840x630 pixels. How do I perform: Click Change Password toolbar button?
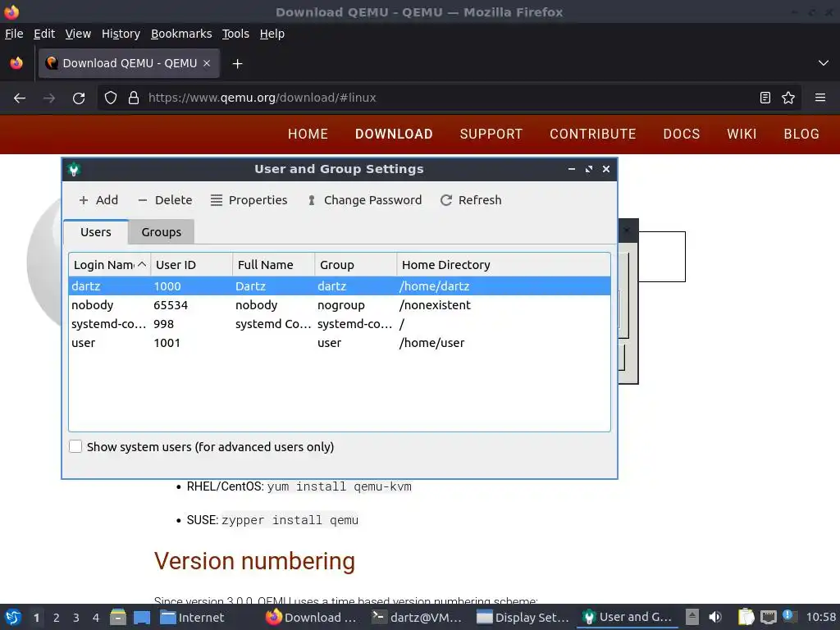[365, 200]
